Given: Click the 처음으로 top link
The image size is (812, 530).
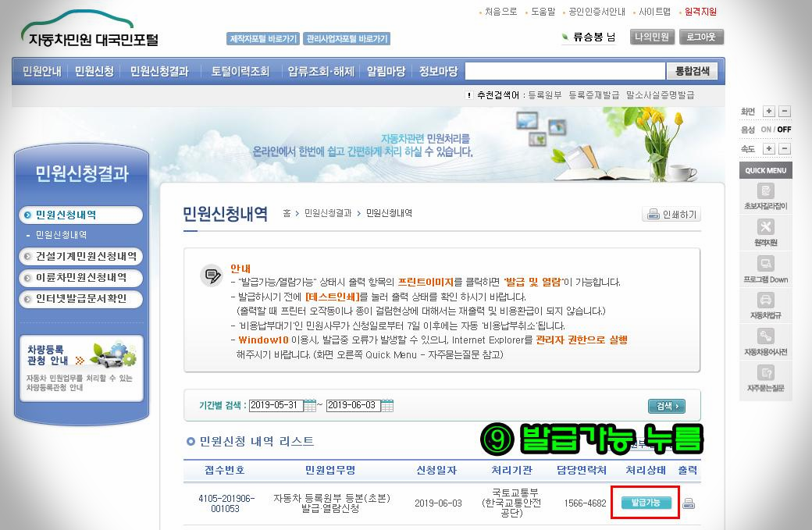Looking at the screenshot, I should [500, 12].
